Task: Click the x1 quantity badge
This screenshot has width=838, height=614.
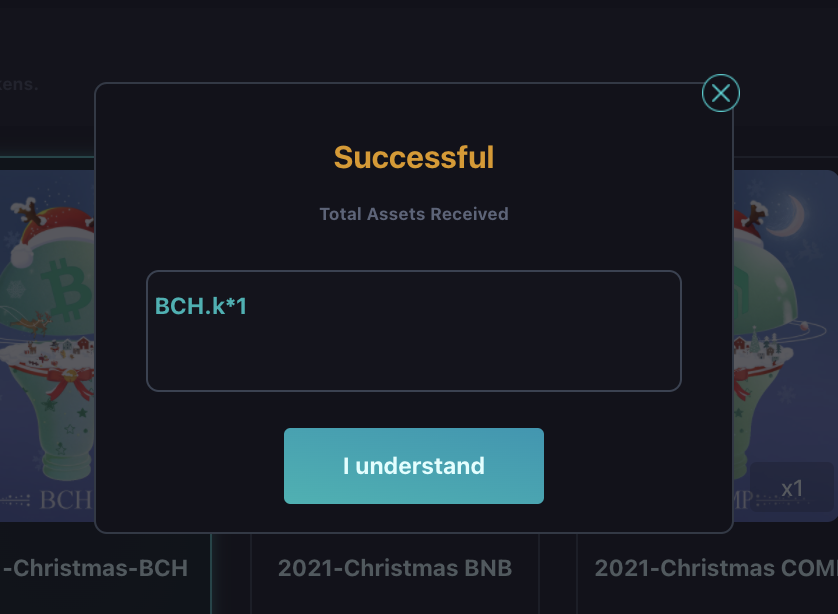Action: pos(792,487)
